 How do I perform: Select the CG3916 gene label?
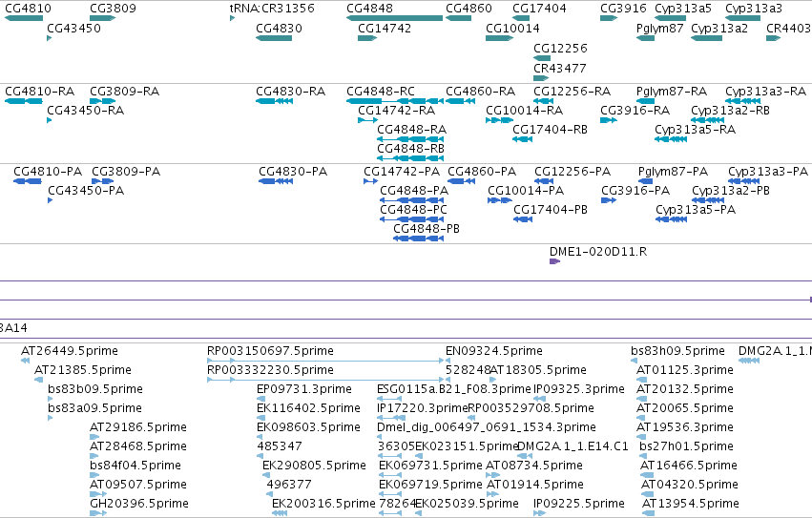pos(623,9)
